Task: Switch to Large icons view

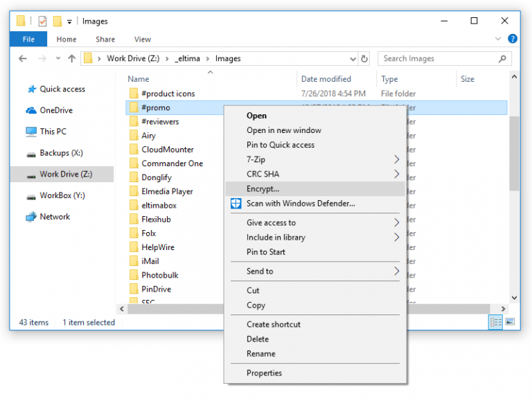Action: pos(510,321)
